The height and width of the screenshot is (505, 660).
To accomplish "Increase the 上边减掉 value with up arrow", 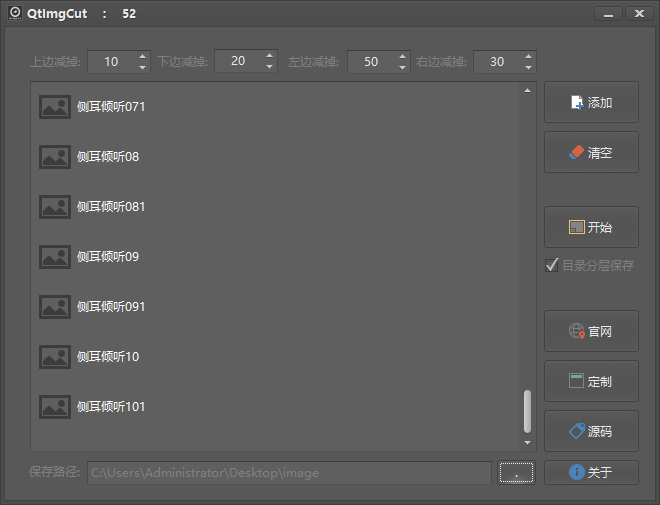I will point(142,56).
